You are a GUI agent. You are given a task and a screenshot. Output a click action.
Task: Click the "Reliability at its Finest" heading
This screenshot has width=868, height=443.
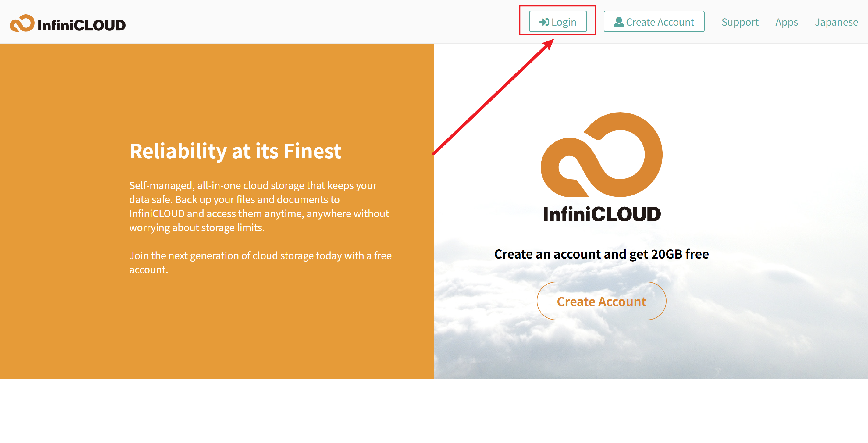click(x=235, y=151)
